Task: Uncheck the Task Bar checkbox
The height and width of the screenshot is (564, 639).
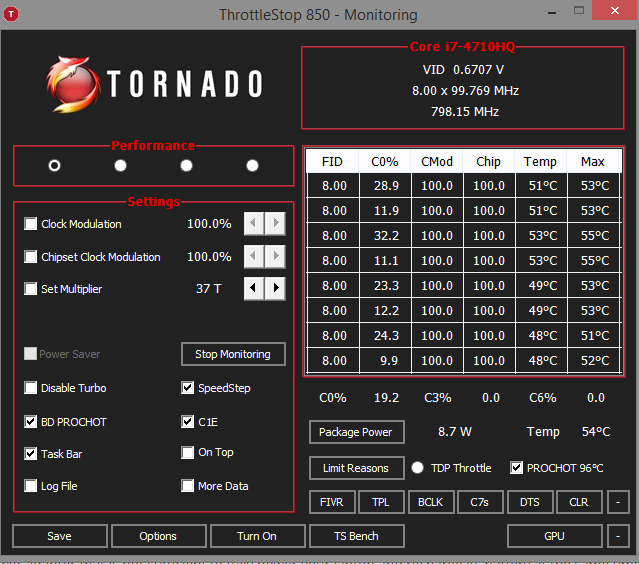Action: tap(31, 454)
